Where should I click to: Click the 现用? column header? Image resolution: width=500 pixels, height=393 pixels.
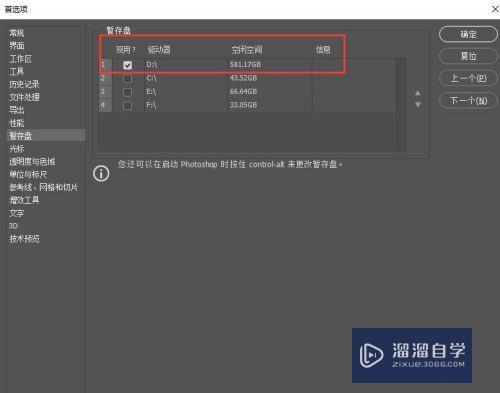125,50
